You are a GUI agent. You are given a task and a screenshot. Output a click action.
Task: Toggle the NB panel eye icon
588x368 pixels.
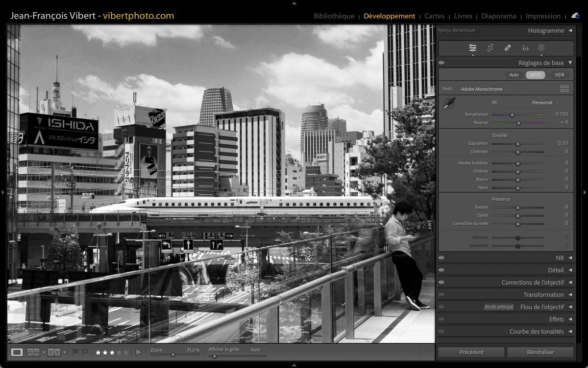[441, 258]
